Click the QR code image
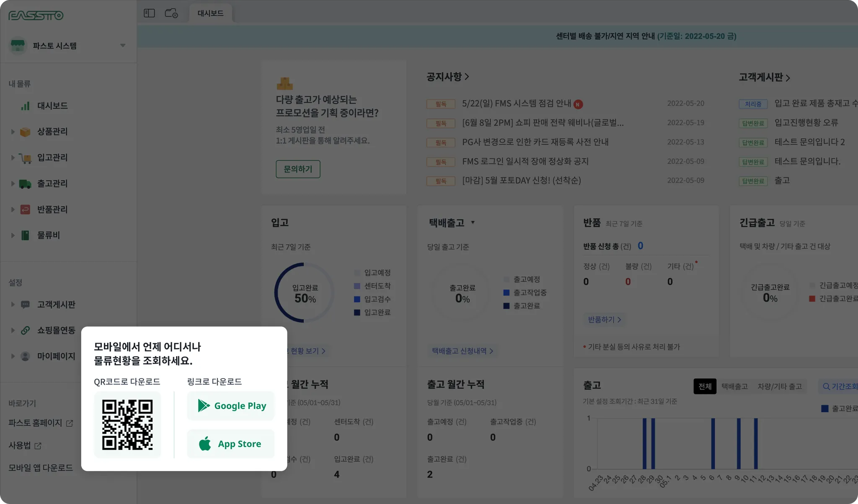Viewport: 858px width, 504px height. pos(127,424)
